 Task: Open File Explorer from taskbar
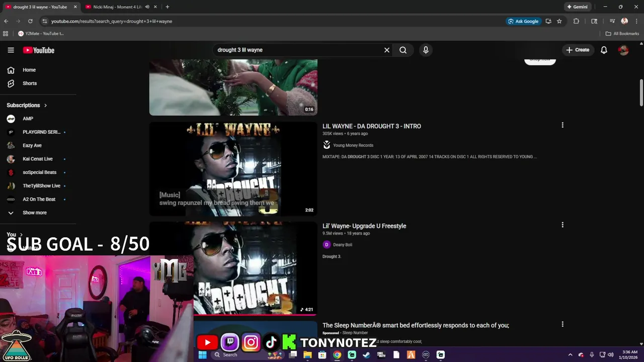point(307,354)
